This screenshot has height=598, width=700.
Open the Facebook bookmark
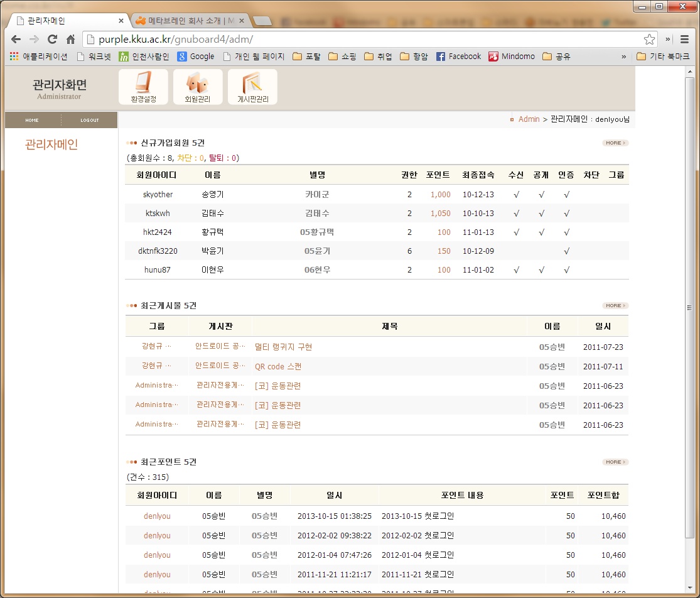pyautogui.click(x=458, y=57)
